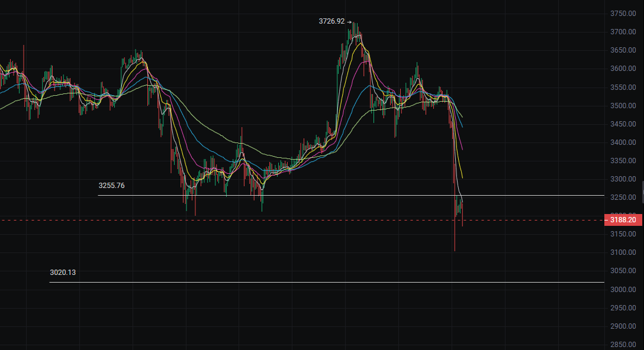Grab the scrollbar handle at right edge
This screenshot has height=350, width=644.
[642, 191]
